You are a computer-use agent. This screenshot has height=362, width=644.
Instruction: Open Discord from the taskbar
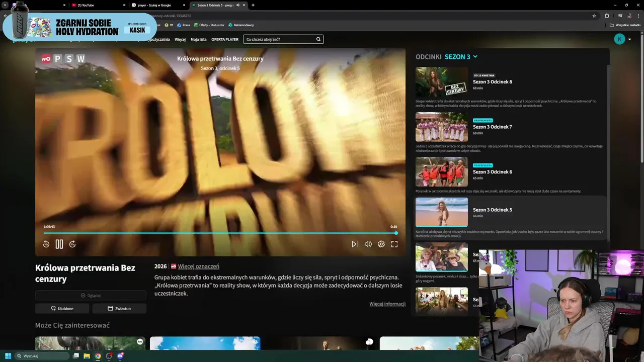pyautogui.click(x=120, y=356)
